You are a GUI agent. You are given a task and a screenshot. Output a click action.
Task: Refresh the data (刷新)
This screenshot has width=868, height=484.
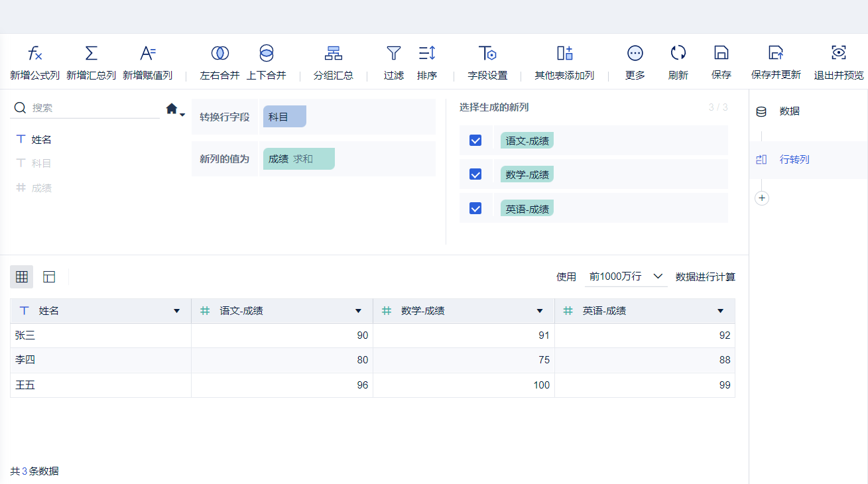pos(678,63)
